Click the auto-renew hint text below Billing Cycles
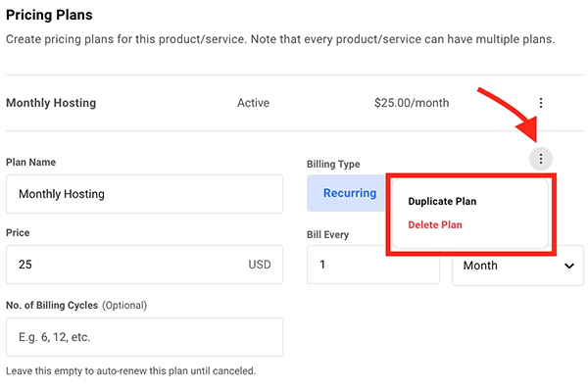The image size is (588, 391). point(131,370)
